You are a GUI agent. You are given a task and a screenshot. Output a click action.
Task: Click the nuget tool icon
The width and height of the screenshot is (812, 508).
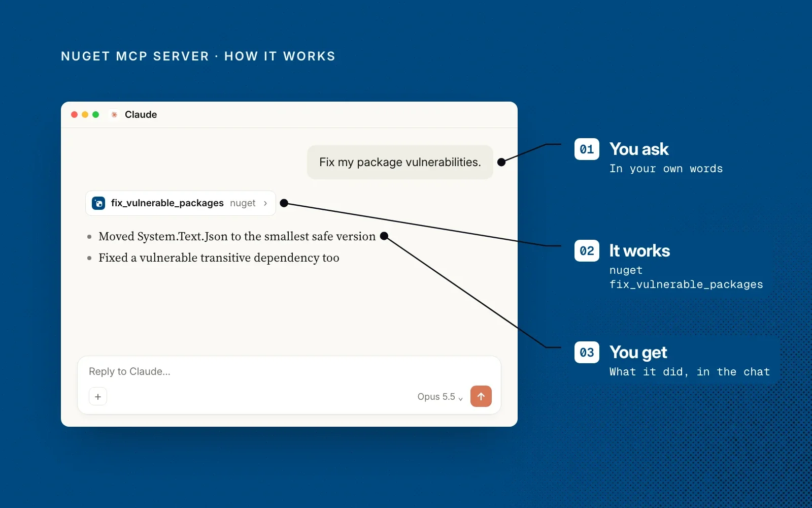[x=98, y=203]
